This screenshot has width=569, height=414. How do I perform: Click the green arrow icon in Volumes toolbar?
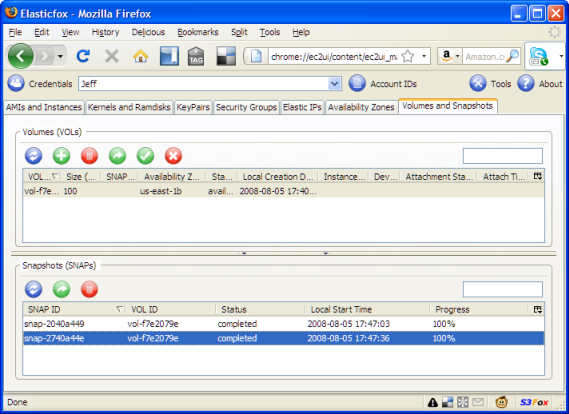[x=117, y=156]
